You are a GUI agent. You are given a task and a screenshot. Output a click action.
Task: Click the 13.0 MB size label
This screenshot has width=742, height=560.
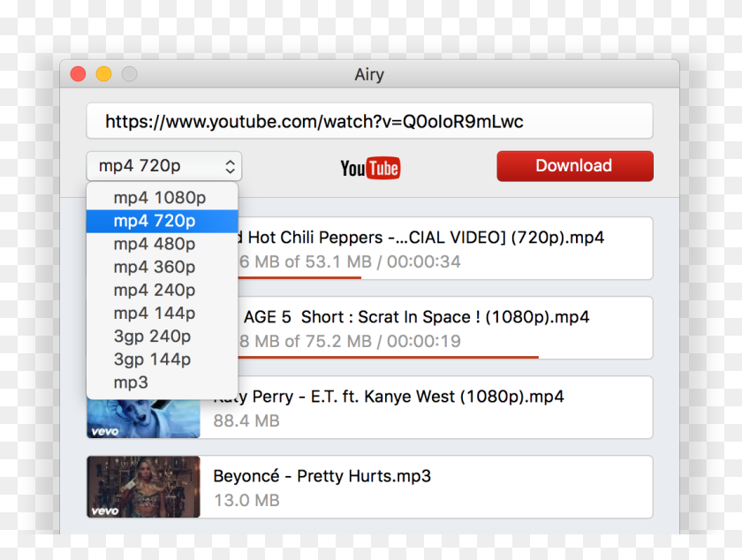click(246, 500)
